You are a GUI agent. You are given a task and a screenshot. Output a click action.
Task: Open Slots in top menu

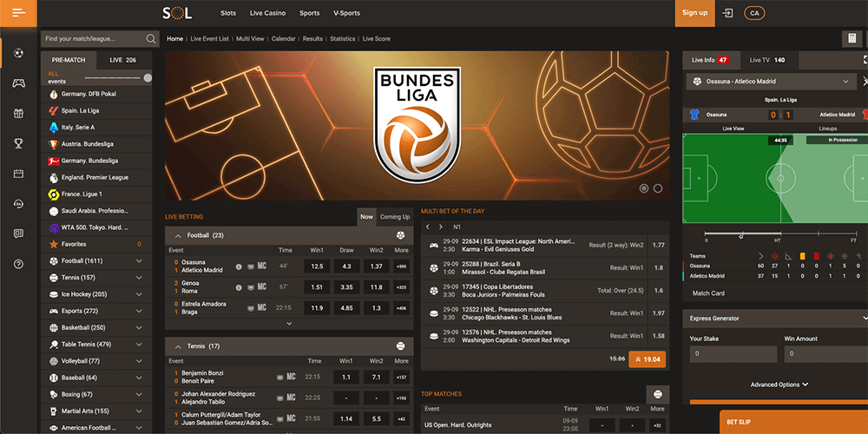228,13
